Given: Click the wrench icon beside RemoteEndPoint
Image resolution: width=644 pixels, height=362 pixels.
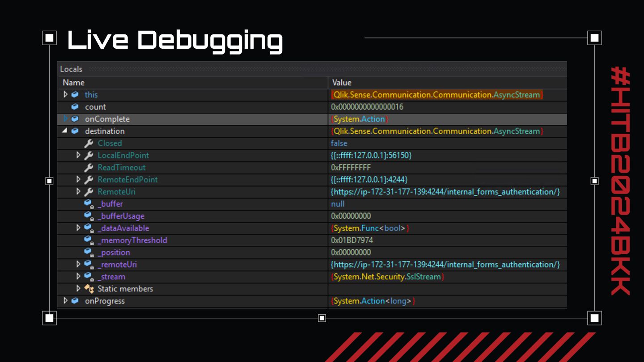Looking at the screenshot, I should (89, 179).
